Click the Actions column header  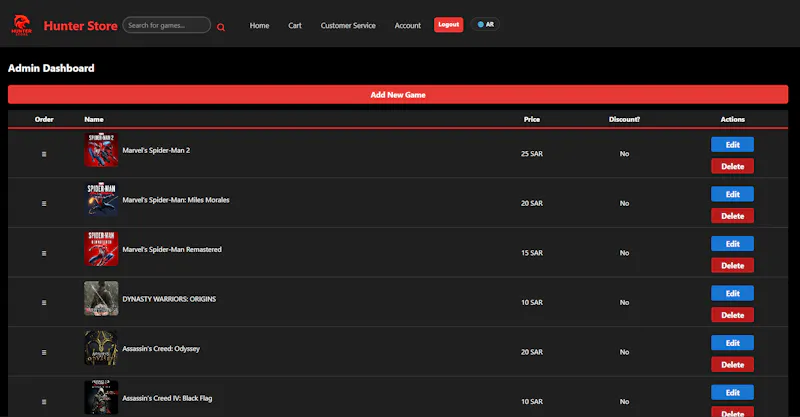733,119
